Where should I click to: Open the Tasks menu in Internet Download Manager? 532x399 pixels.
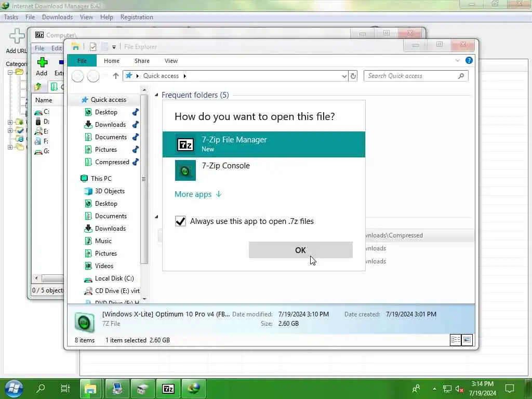coord(11,17)
